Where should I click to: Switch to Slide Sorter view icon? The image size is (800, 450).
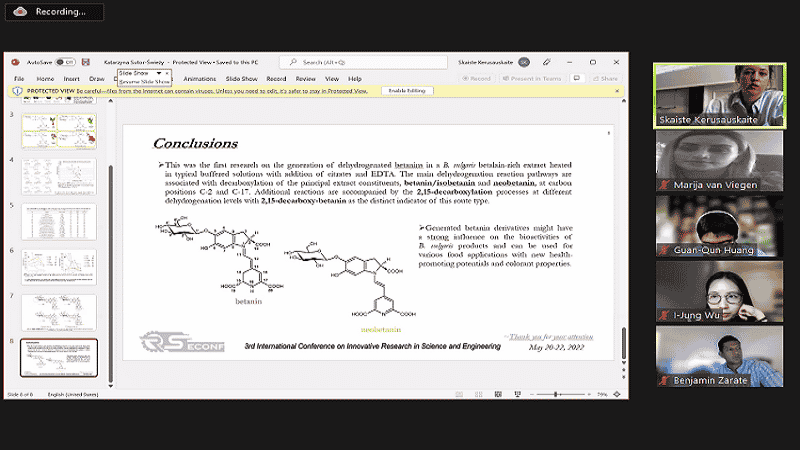tap(479, 394)
